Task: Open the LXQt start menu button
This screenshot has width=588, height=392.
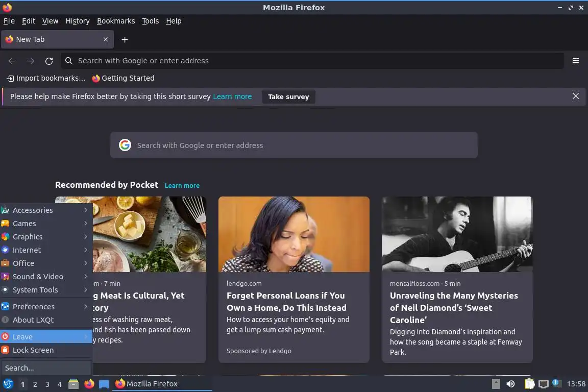Action: [x=8, y=384]
